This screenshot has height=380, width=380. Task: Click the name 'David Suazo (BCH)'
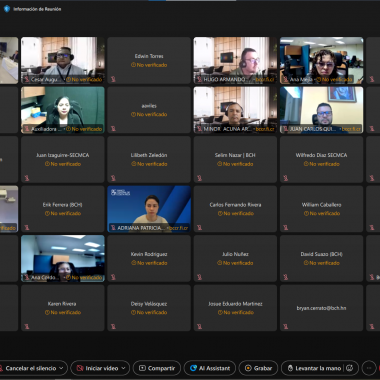[x=321, y=254]
